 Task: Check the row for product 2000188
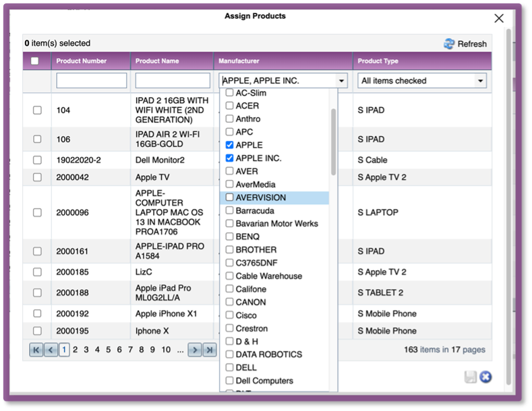(x=37, y=292)
